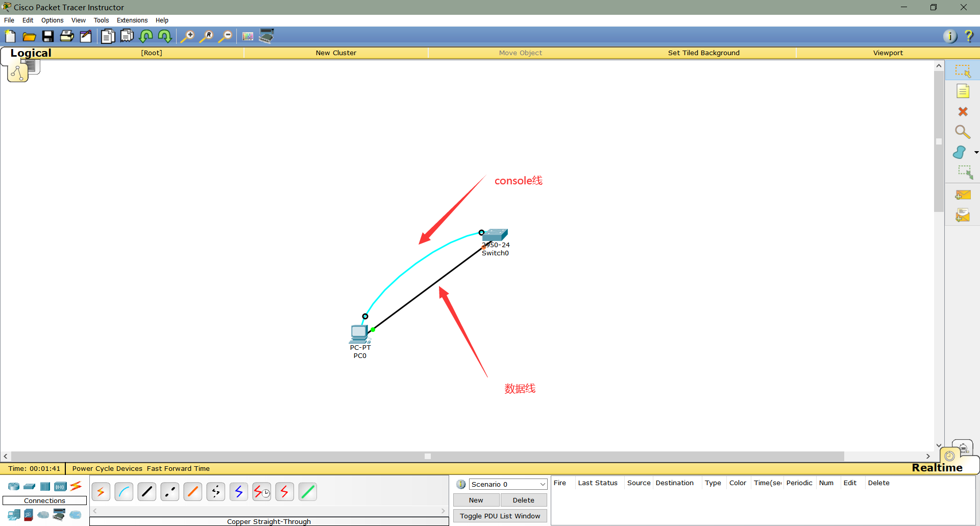Screen dimensions: 980x526
Task: Choose the Inspect magnifier tool
Action: click(963, 132)
